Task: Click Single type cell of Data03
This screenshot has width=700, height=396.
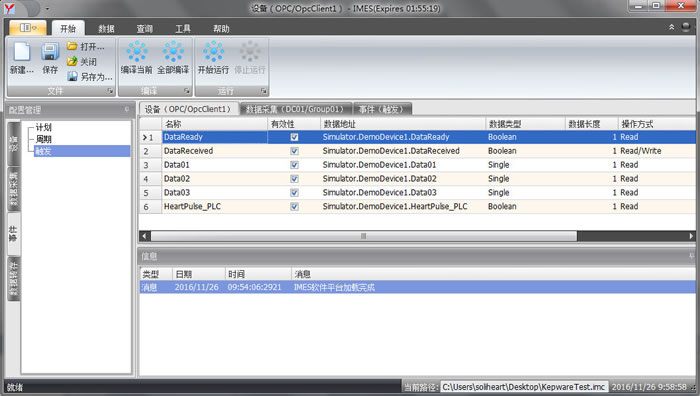Action: (x=525, y=192)
